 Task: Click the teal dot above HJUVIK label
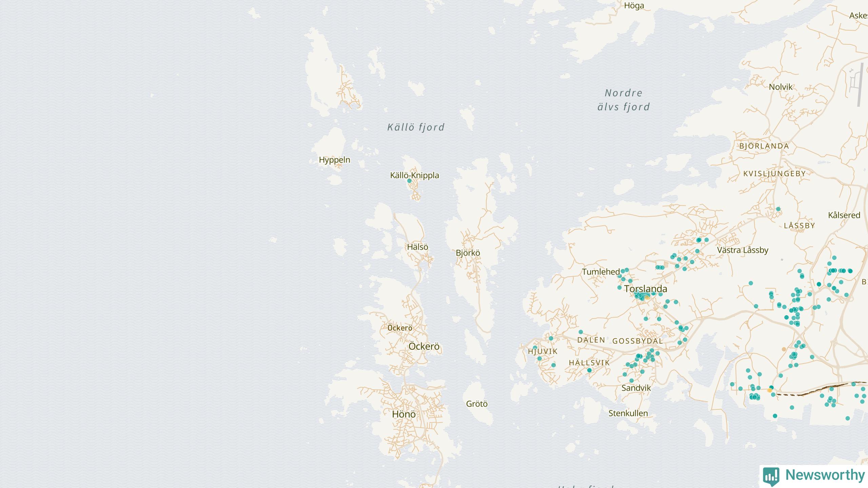535,348
